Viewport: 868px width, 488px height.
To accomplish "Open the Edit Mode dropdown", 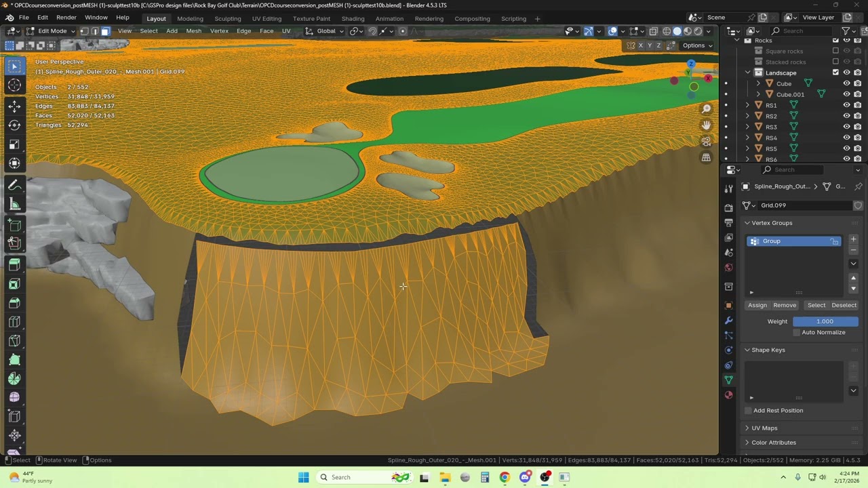I will (51, 31).
